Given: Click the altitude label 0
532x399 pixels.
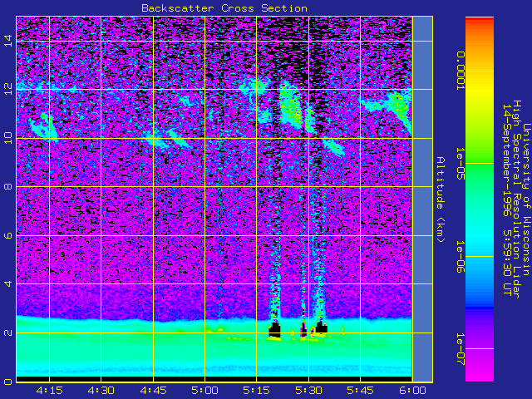Looking at the screenshot, I should click(x=8, y=382).
